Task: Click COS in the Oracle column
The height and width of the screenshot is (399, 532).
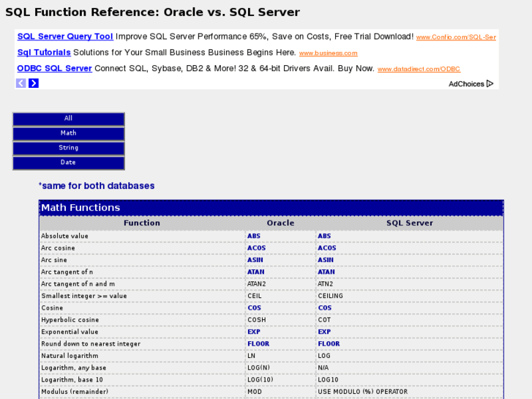Action: pos(254,307)
